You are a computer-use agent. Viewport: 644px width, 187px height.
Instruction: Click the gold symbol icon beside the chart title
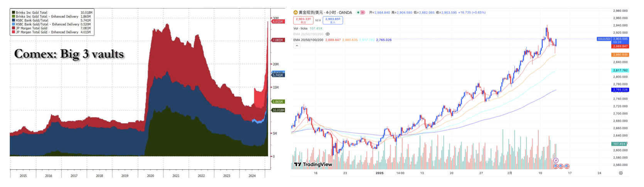pyautogui.click(x=295, y=13)
